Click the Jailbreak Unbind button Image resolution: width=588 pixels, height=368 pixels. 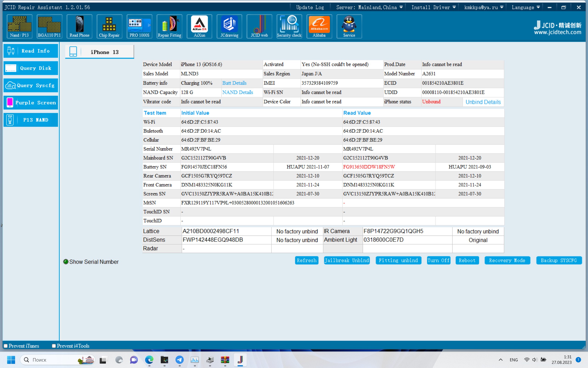347,260
